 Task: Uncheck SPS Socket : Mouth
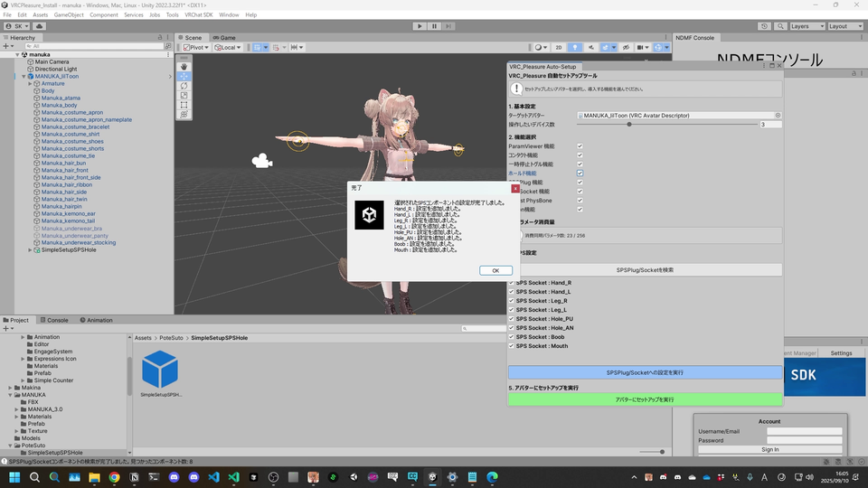(x=512, y=346)
